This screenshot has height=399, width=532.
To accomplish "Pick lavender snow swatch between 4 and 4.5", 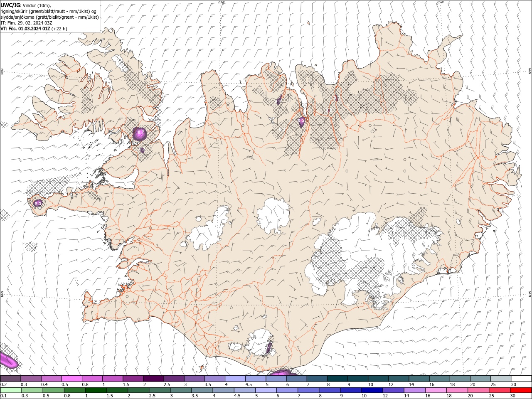I will pos(234,378).
